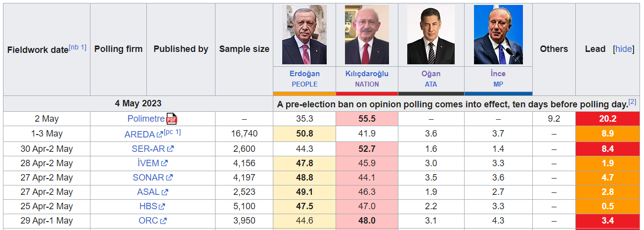This screenshot has width=644, height=230.
Task: Click the red 20.2 lead cell
Action: click(x=607, y=119)
